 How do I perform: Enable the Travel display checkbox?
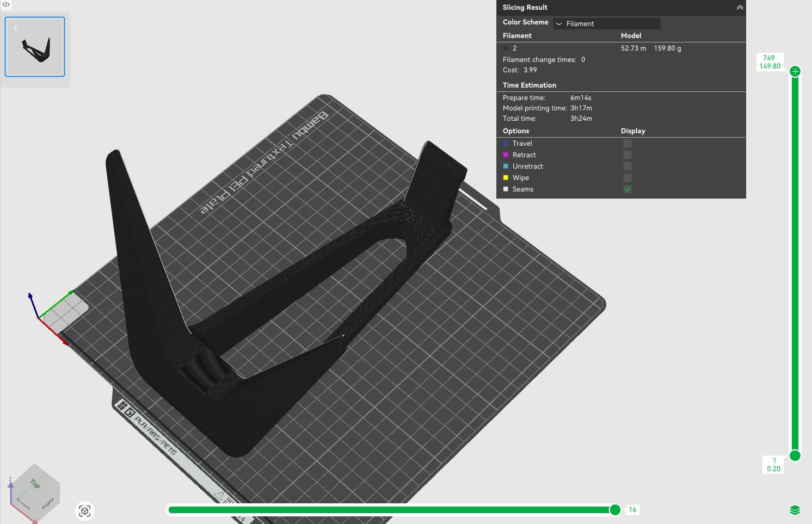628,144
